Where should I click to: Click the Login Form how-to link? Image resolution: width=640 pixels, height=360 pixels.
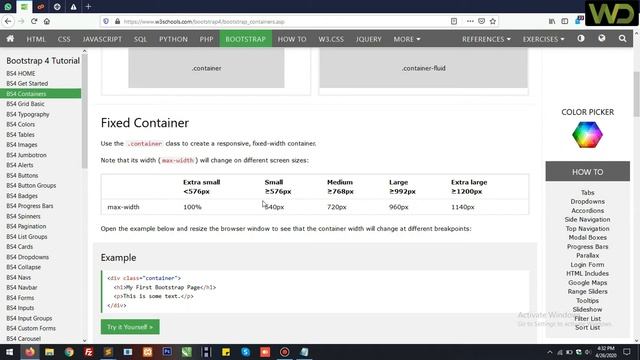coord(587,264)
